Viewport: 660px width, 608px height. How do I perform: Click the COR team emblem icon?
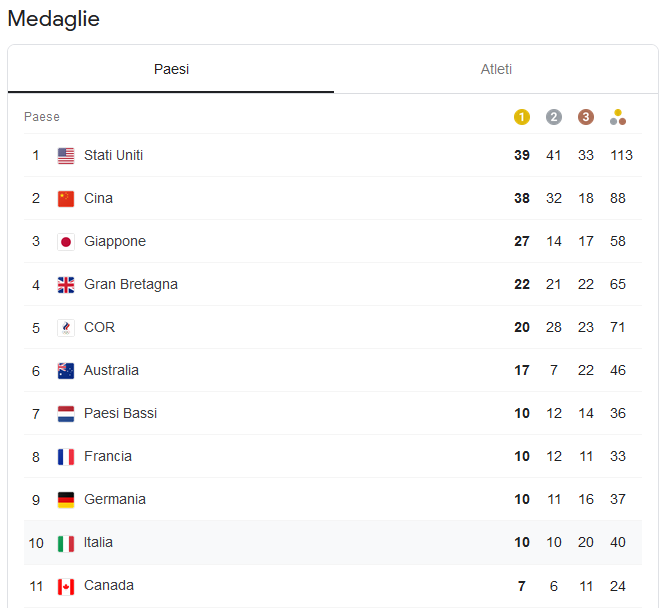pyautogui.click(x=66, y=328)
